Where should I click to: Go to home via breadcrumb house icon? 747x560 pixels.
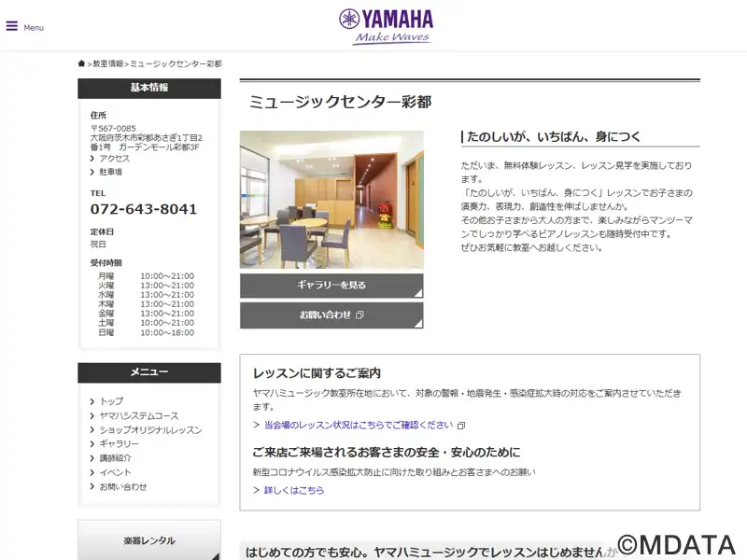[x=81, y=63]
